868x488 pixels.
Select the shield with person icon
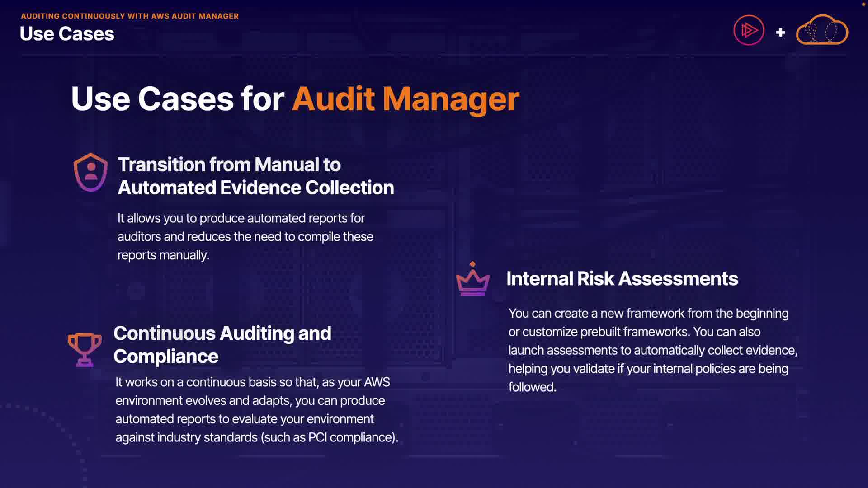coord(91,172)
